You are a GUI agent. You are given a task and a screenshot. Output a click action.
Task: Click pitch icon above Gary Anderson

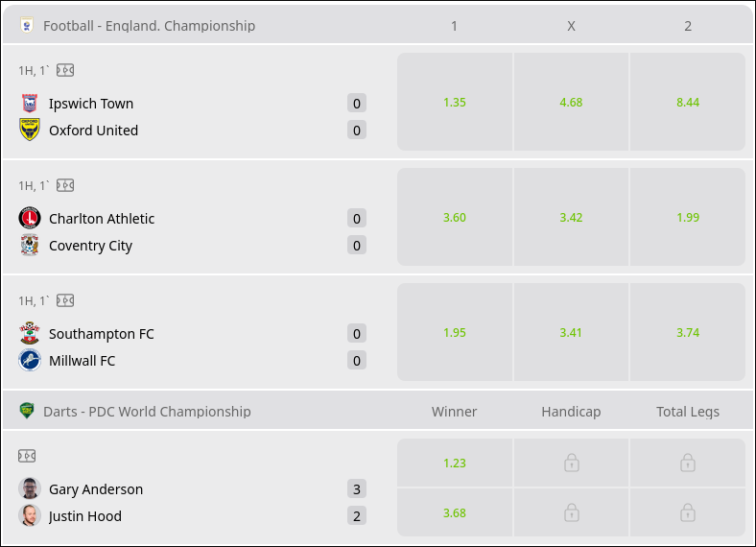(x=27, y=456)
